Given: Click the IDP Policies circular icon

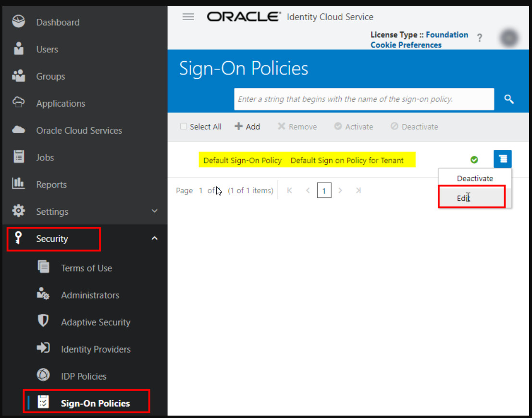Looking at the screenshot, I should 43,375.
